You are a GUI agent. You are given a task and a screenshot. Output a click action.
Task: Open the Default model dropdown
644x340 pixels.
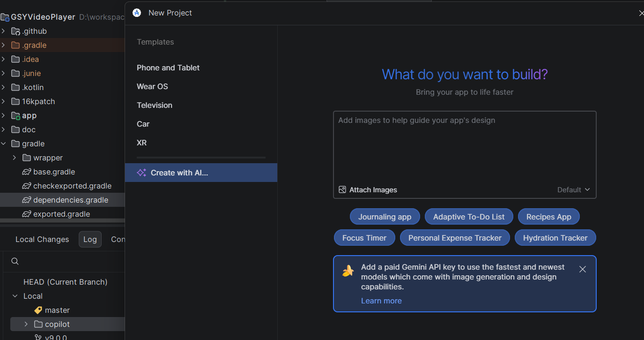pyautogui.click(x=574, y=190)
